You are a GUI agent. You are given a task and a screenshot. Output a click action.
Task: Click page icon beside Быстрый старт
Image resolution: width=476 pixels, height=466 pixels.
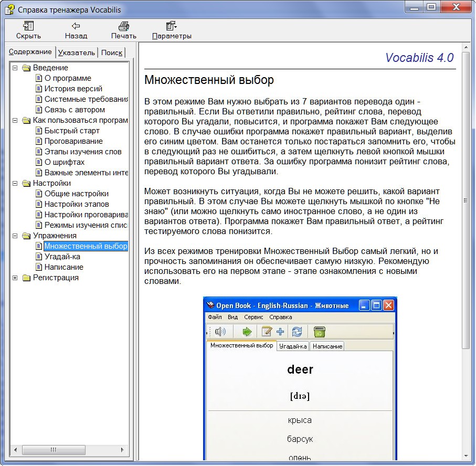[x=38, y=131]
